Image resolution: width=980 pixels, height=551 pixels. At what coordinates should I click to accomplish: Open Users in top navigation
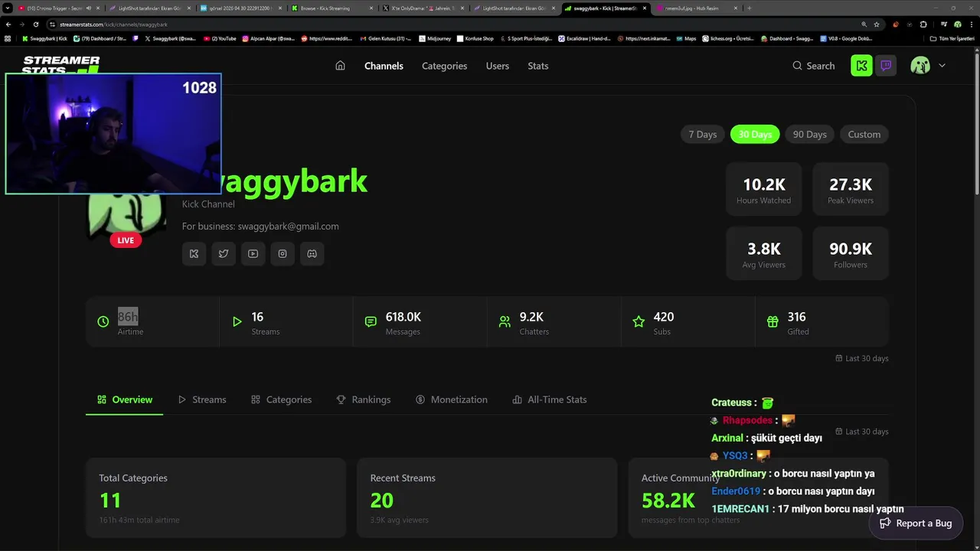(497, 66)
